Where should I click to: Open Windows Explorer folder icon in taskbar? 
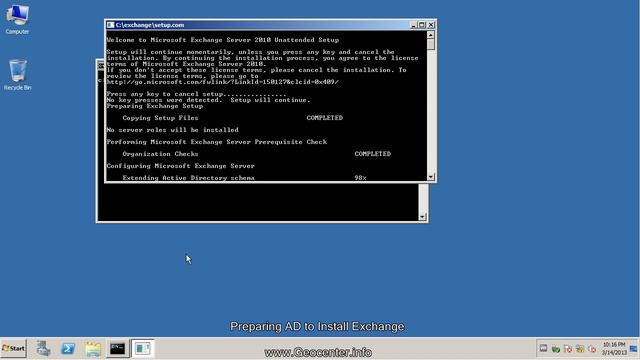click(x=93, y=349)
